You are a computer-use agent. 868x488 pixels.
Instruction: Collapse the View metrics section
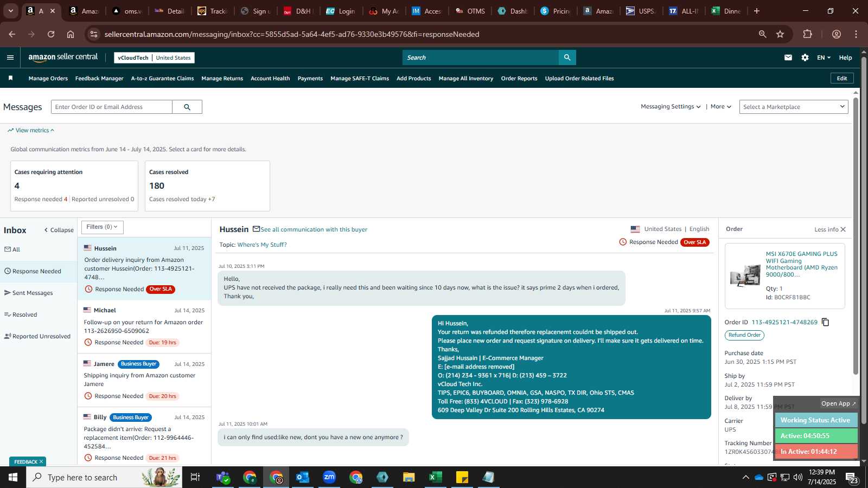coord(31,130)
